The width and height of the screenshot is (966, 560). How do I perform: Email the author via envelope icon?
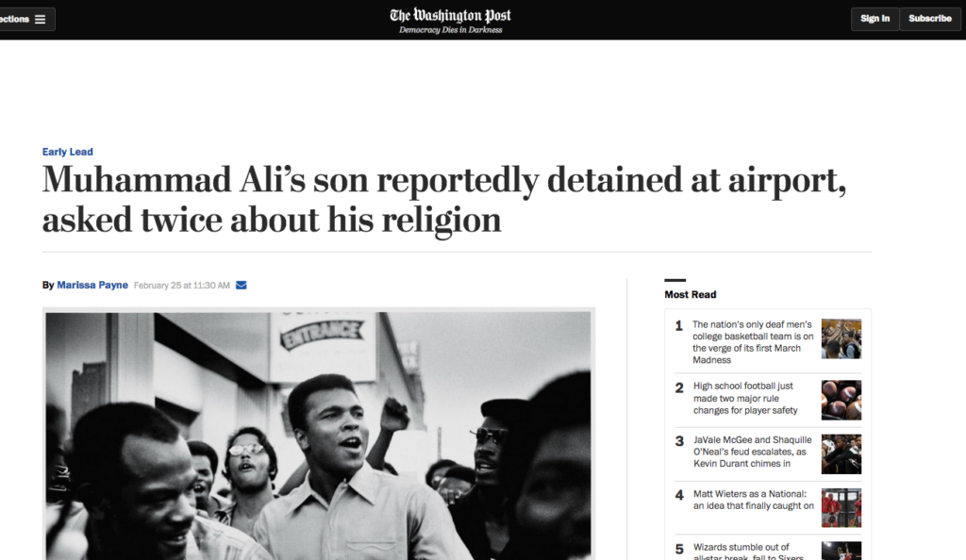(x=241, y=285)
